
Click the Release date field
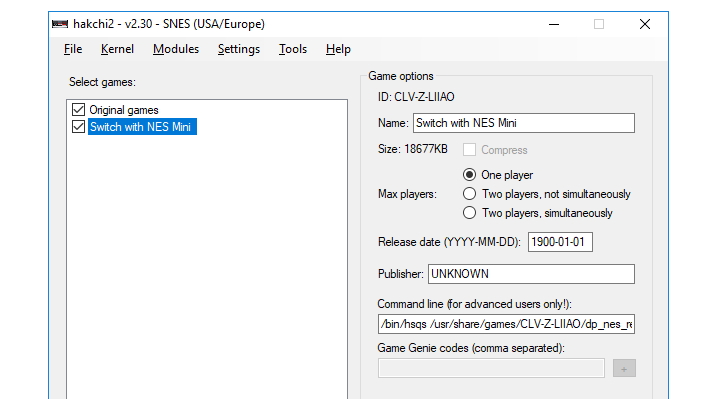tap(560, 242)
